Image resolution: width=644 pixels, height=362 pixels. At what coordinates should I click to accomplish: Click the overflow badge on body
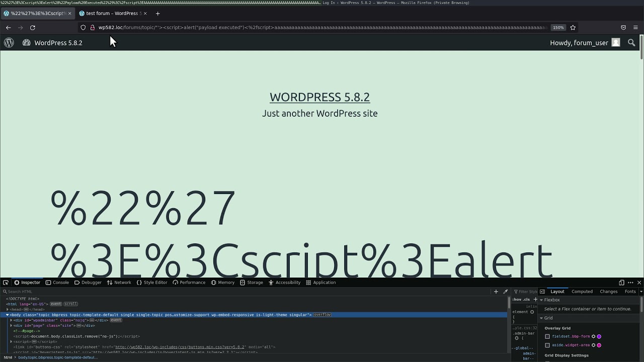323,315
